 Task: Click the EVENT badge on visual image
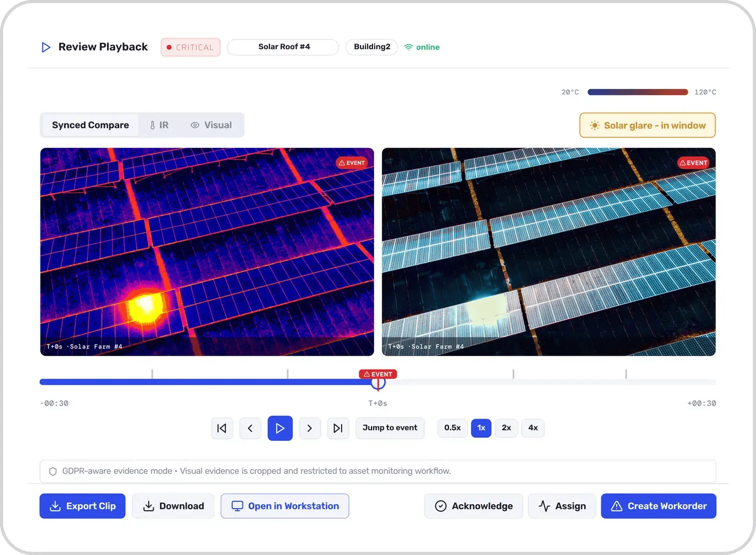(694, 163)
